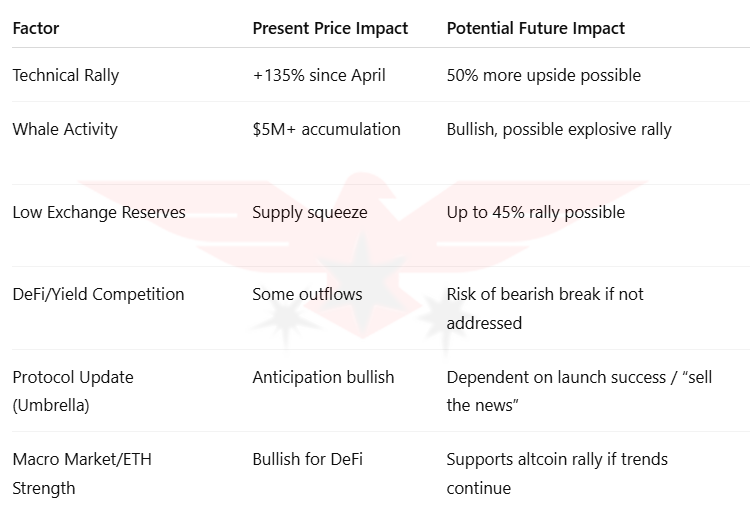Click the Anticipation bullish cell
750x515 pixels.
(x=323, y=377)
